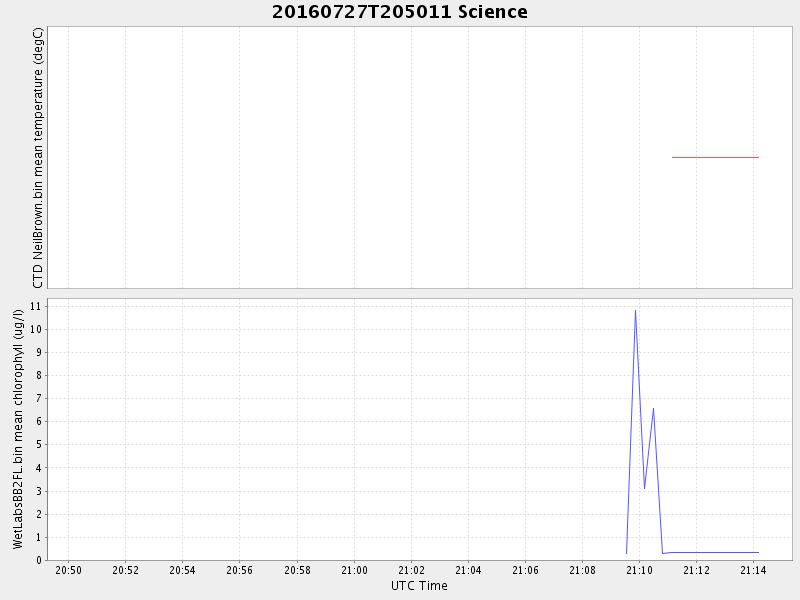
Task: Click the 21:02 time tick label
Action: 411,570
